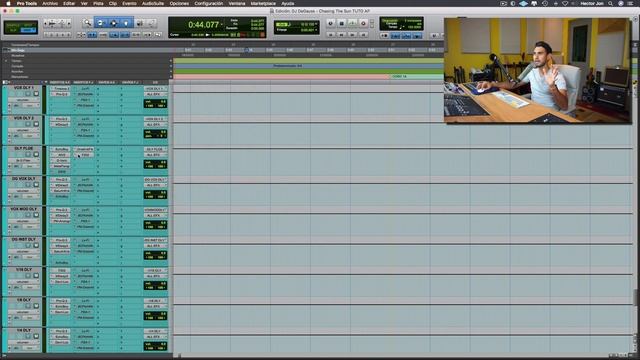Click the webcam video overlay thumbnail

click(538, 70)
